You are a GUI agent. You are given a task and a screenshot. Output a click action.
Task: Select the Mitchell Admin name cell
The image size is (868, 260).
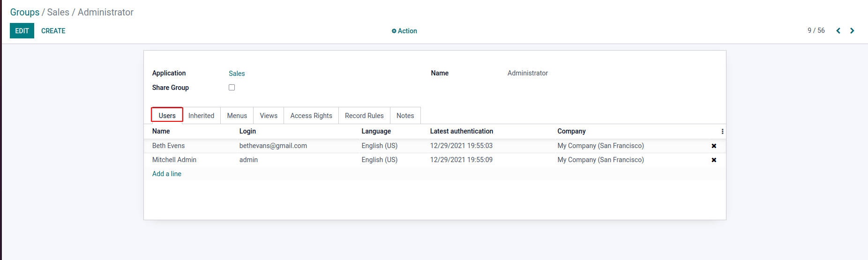(174, 160)
